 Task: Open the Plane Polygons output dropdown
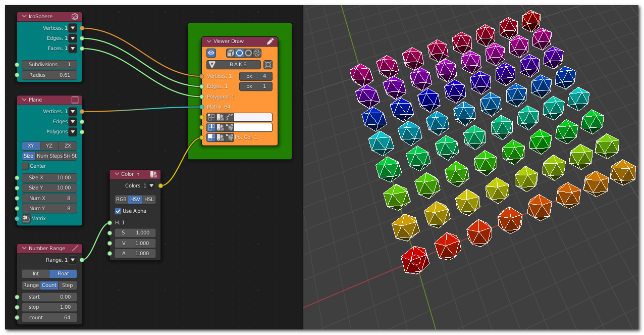[x=73, y=132]
